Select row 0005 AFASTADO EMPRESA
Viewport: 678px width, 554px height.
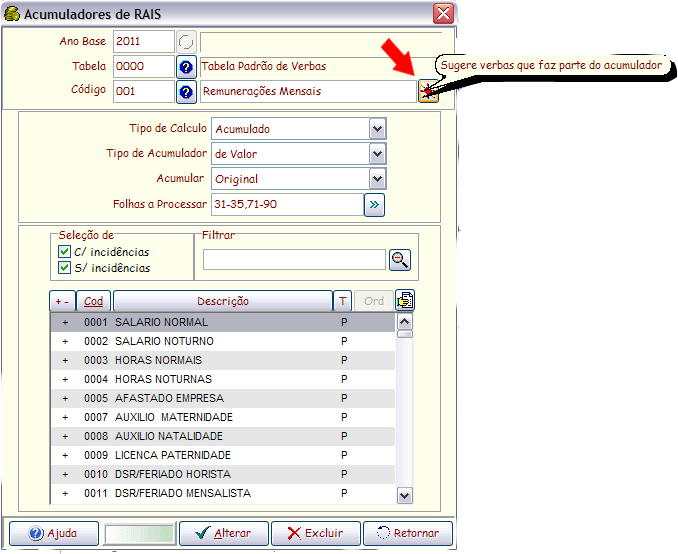tap(223, 398)
